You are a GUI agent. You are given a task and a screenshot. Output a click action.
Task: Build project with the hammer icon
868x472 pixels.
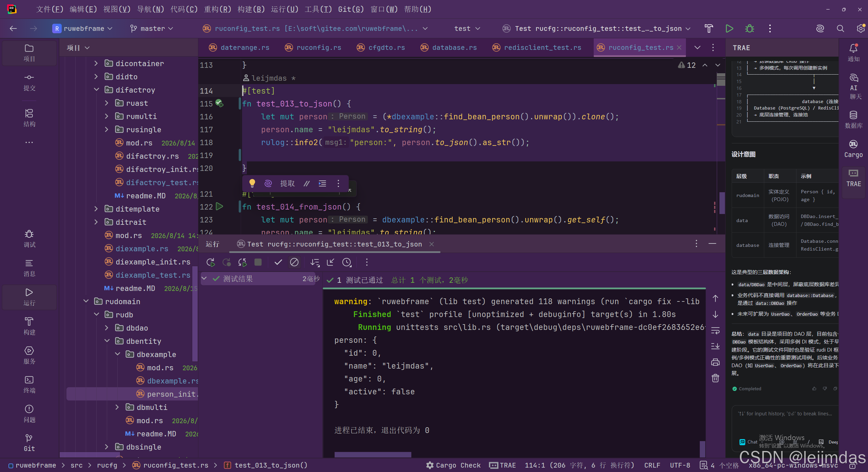pyautogui.click(x=709, y=28)
